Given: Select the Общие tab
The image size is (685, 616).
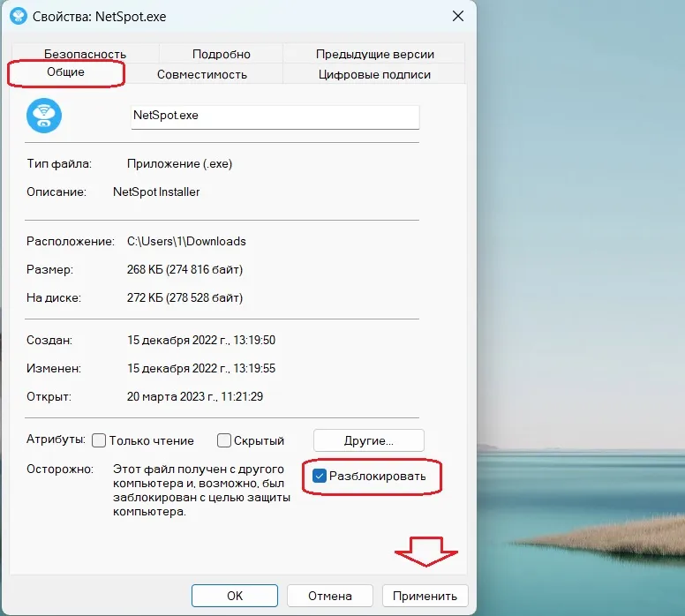Looking at the screenshot, I should tap(65, 72).
